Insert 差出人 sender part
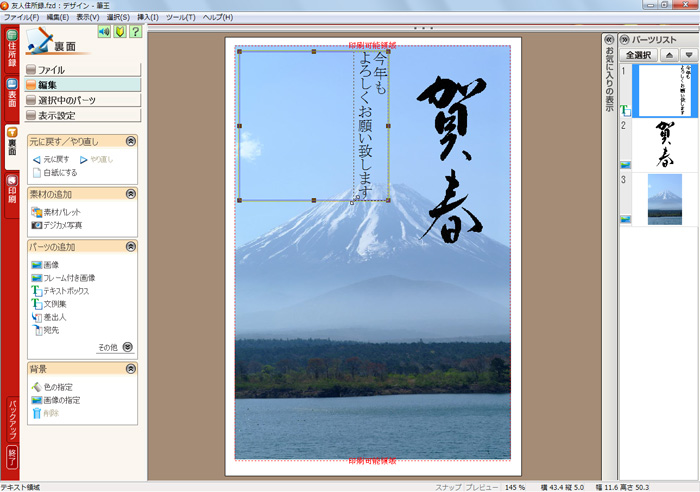 (x=54, y=317)
